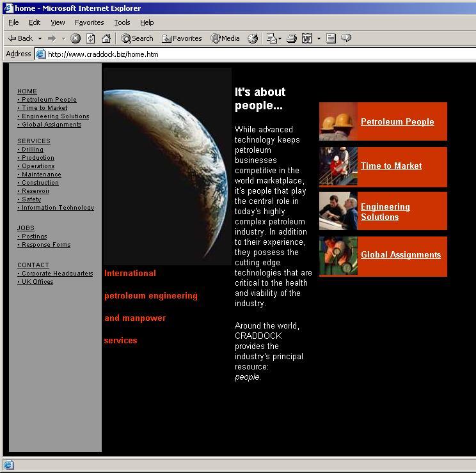
Task: Click the Global Assignments orange banner link
Action: (401, 254)
